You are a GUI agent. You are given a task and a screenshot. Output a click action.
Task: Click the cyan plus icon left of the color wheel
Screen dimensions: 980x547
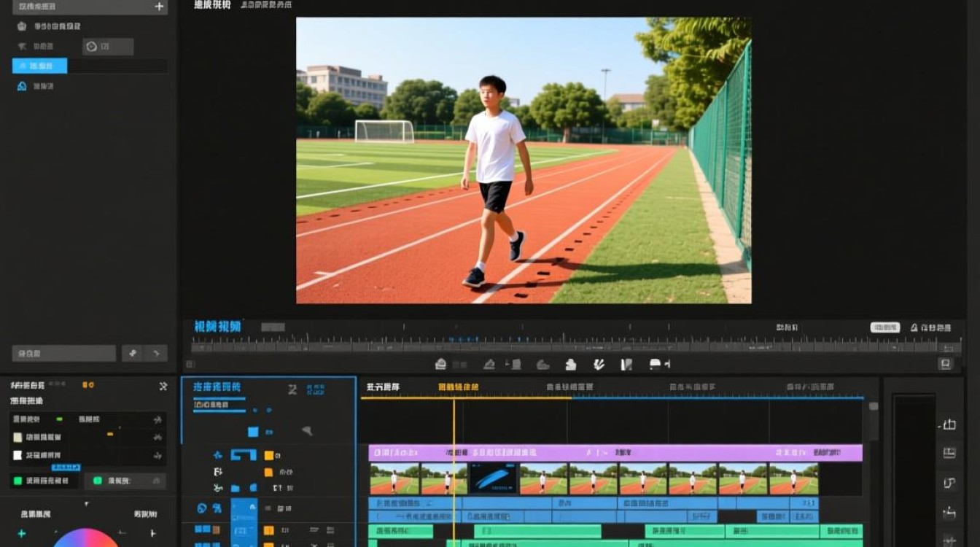click(22, 533)
